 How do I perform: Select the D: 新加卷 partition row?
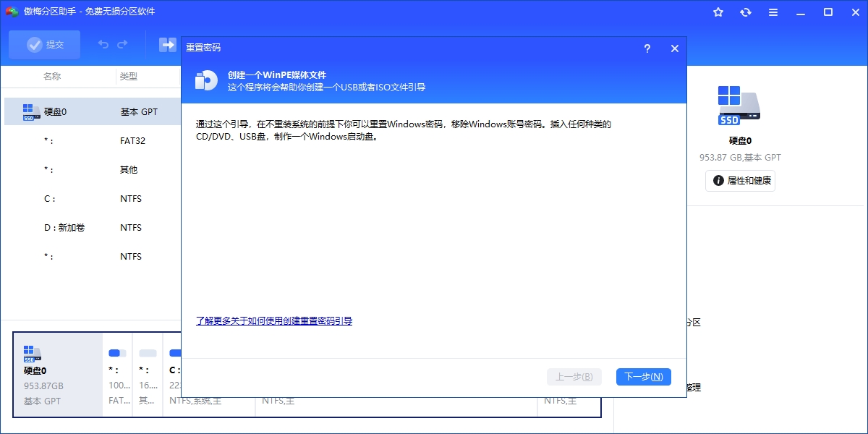(x=92, y=227)
